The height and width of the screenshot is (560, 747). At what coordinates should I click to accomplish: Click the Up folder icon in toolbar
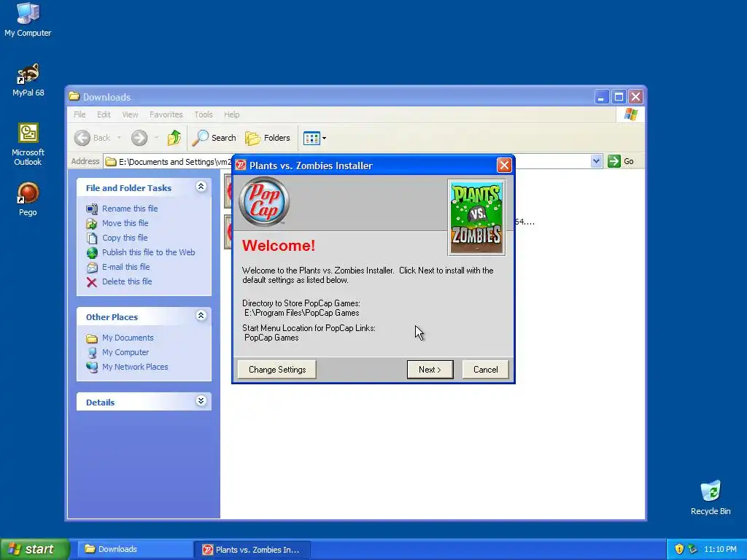click(x=174, y=138)
